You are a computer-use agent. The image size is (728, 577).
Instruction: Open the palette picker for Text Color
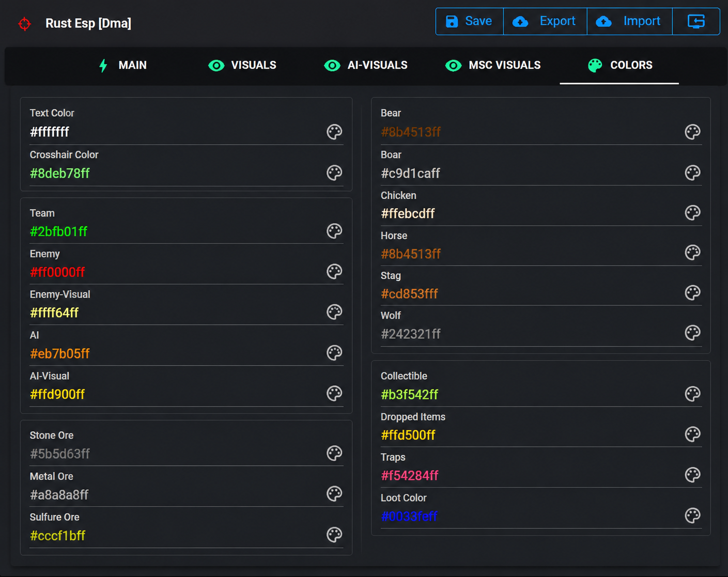click(334, 132)
